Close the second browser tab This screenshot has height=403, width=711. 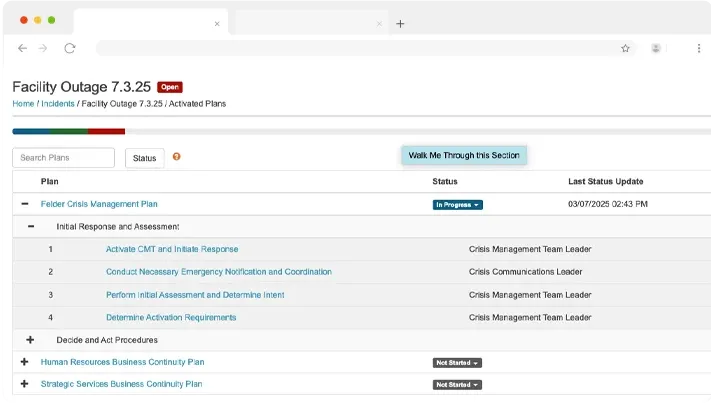click(379, 24)
